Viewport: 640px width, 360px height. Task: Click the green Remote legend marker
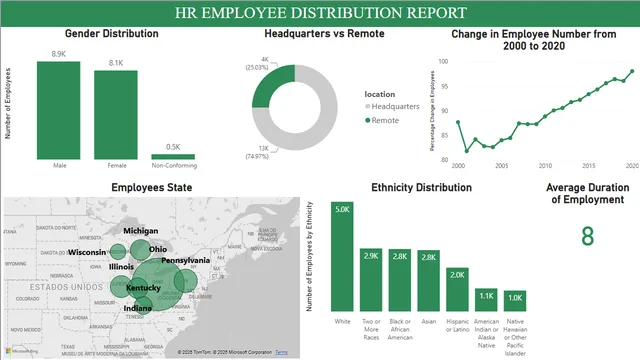coord(367,120)
